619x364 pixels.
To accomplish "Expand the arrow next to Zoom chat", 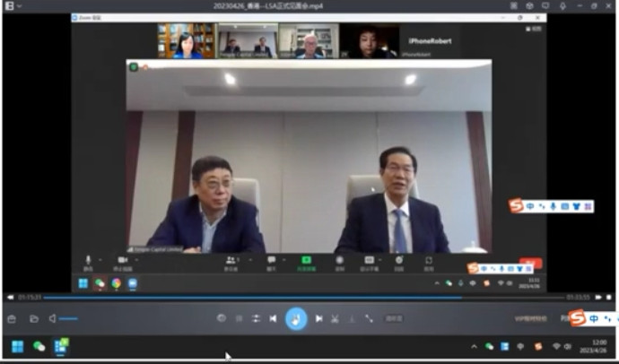I will [283, 260].
